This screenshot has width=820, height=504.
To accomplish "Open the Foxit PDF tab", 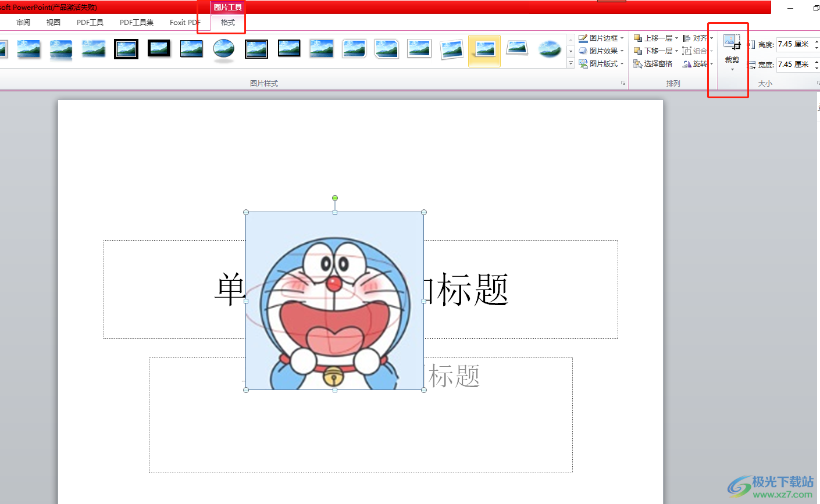I will coord(185,23).
